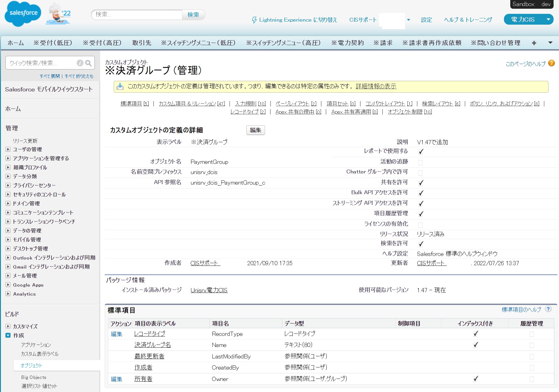Click the quick find info icon
The image size is (559, 392).
coord(80,63)
